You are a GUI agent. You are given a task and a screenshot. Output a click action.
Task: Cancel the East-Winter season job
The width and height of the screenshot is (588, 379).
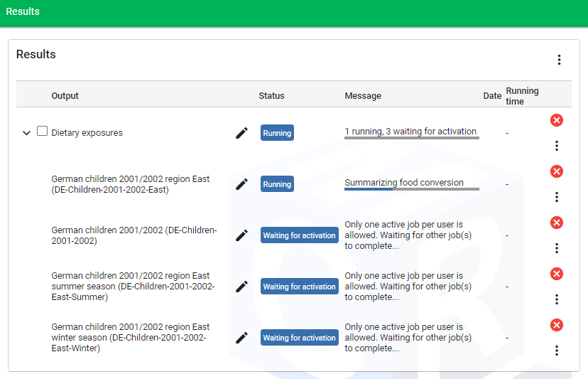pyautogui.click(x=557, y=325)
